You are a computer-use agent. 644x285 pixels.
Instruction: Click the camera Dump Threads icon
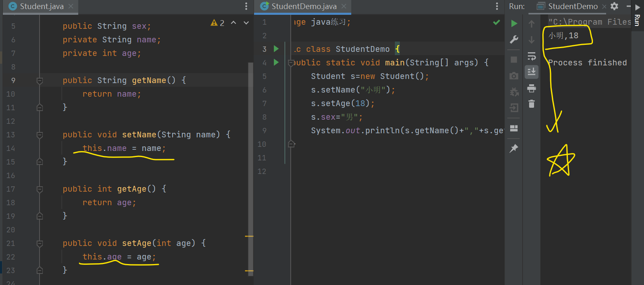point(514,76)
